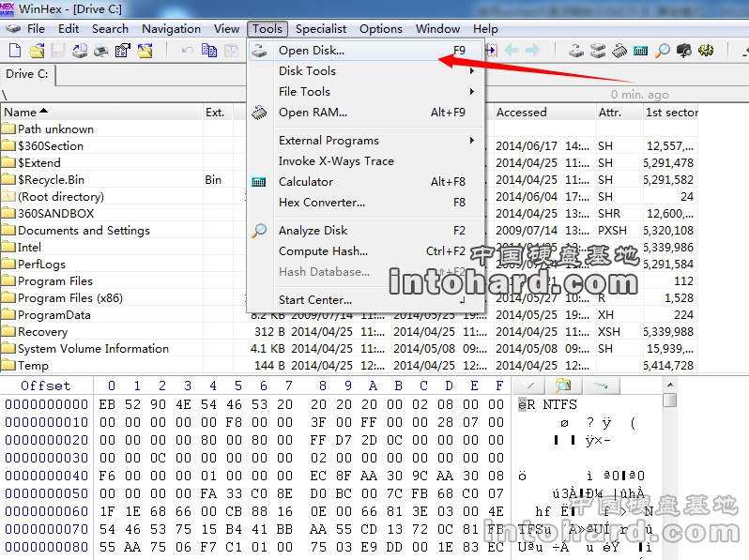749x560 pixels.
Task: Click the Open file folder toolbar icon
Action: (x=37, y=50)
